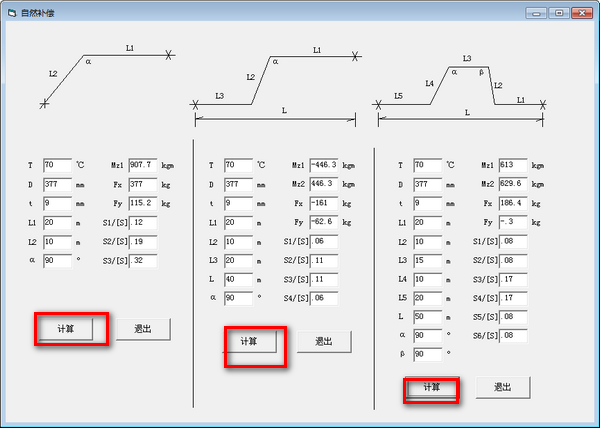600x428 pixels.
Task: Select the L2 field in right panel
Action: (428, 242)
